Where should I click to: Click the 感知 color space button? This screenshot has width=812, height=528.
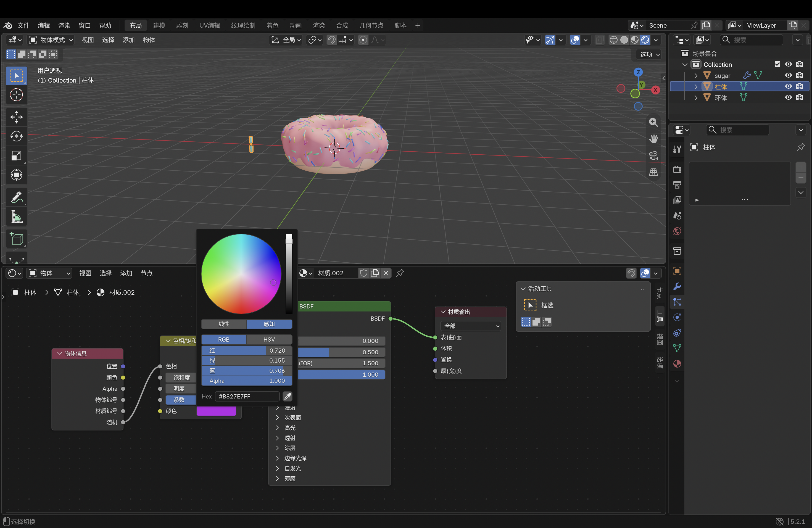click(269, 324)
